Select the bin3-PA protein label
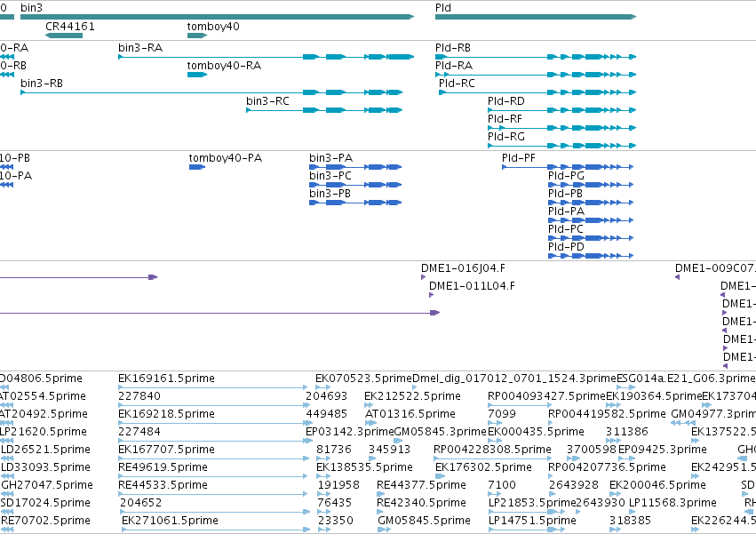The height and width of the screenshot is (534, 756). (330, 158)
